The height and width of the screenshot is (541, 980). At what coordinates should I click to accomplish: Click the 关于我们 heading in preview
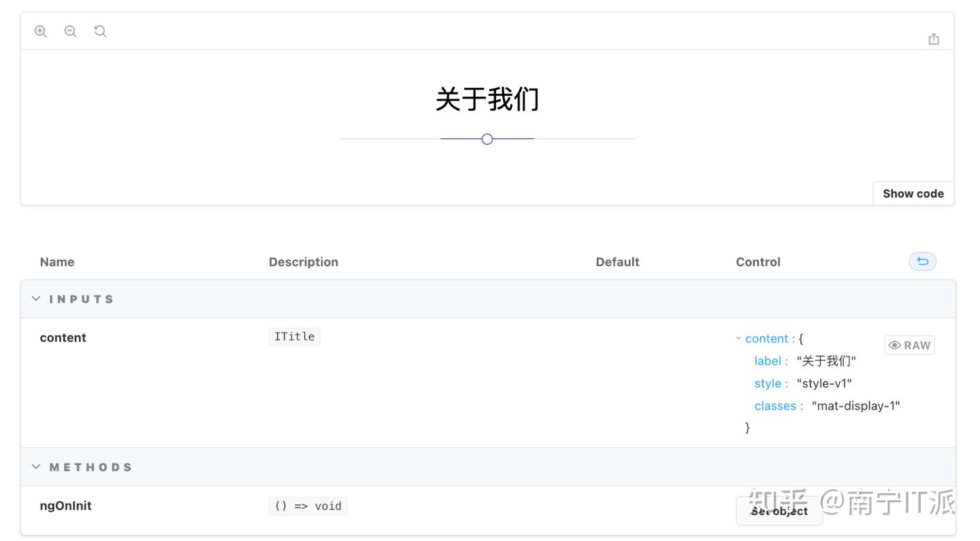click(487, 99)
